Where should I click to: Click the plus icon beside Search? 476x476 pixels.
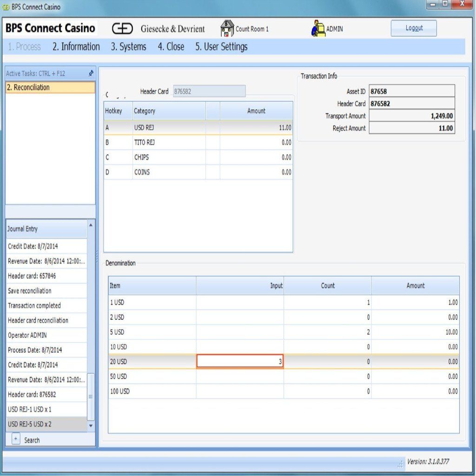click(16, 439)
